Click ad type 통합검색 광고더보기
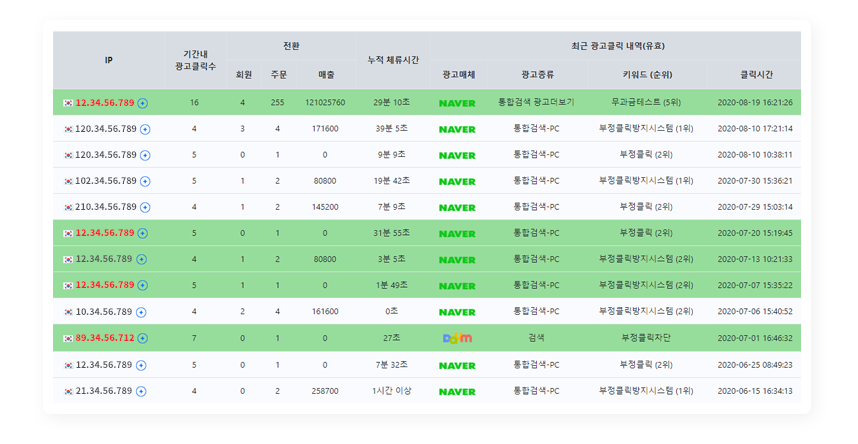This screenshot has height=444, width=858. tap(536, 102)
